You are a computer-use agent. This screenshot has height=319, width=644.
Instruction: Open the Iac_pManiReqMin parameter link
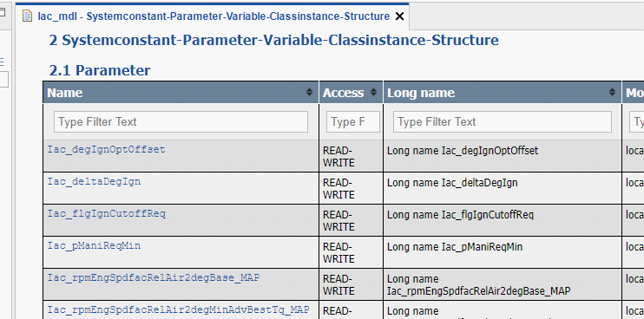[94, 245]
